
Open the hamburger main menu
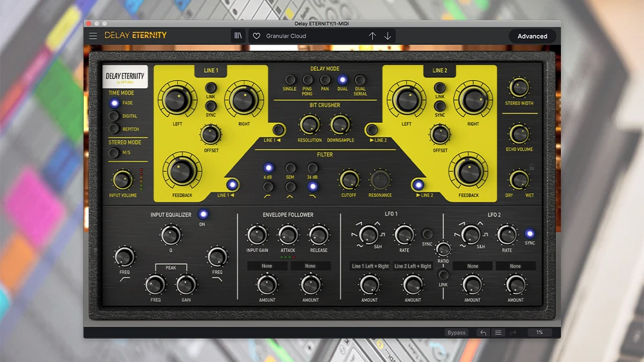coord(93,36)
